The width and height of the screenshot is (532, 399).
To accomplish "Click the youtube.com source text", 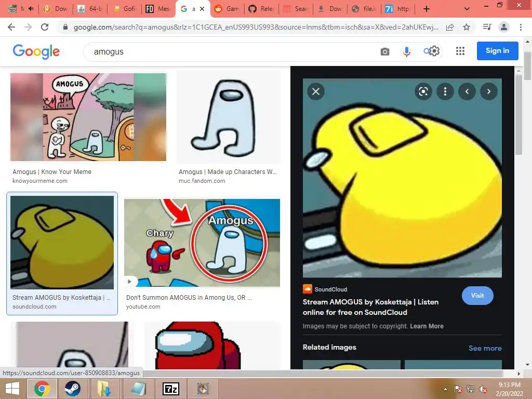I will click(143, 307).
